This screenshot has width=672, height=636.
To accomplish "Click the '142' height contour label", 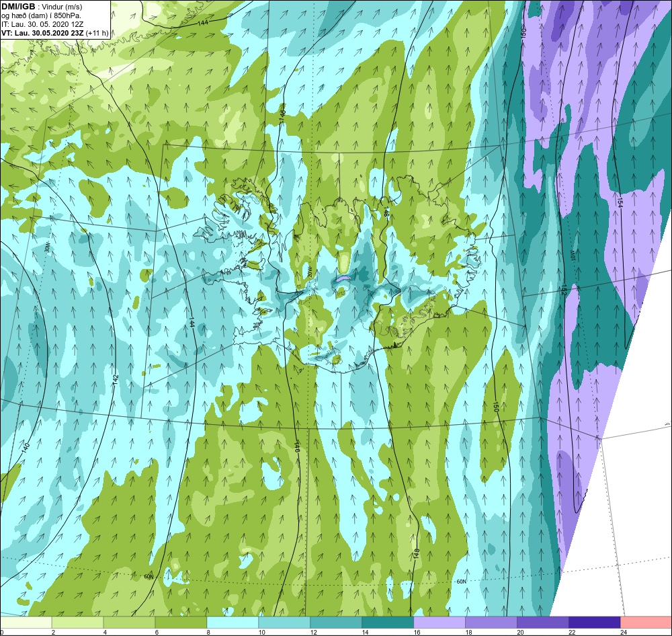I will click(x=116, y=379).
